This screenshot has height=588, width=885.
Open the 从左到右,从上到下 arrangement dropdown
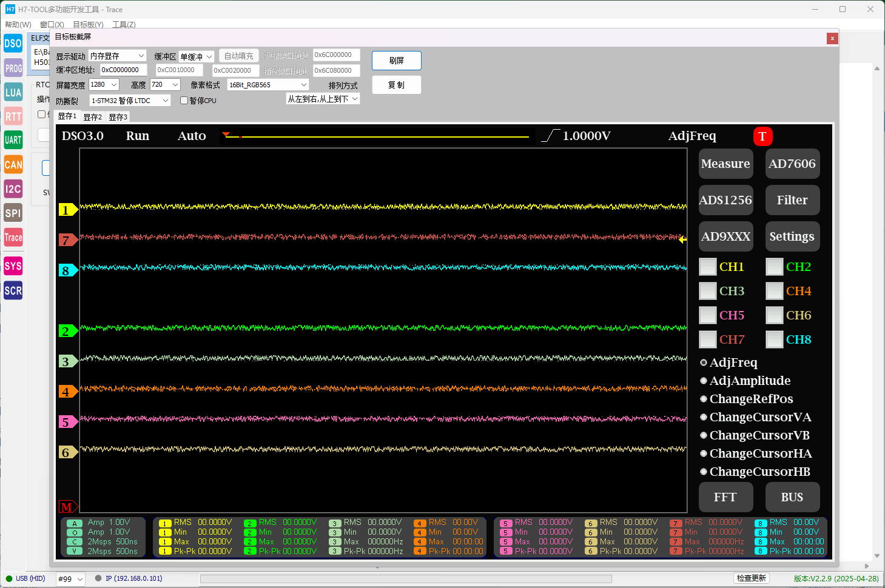(x=323, y=99)
